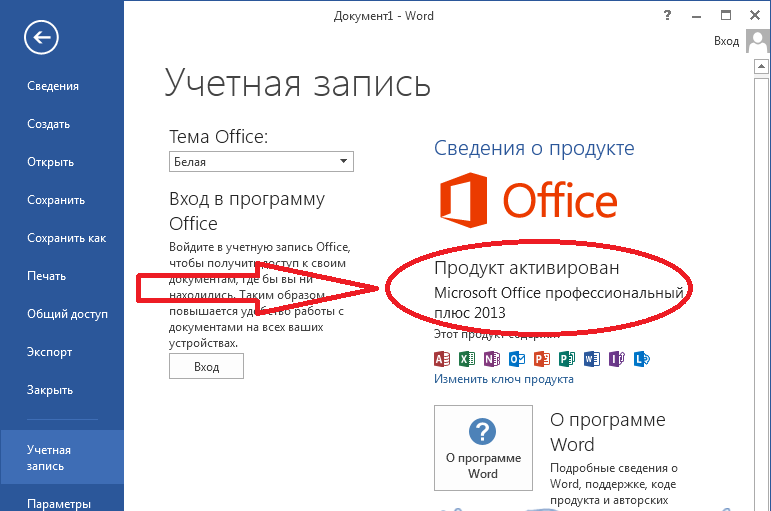Viewport: 771px width, 511px height.
Task: Click the Вход link at top right
Action: tap(726, 41)
